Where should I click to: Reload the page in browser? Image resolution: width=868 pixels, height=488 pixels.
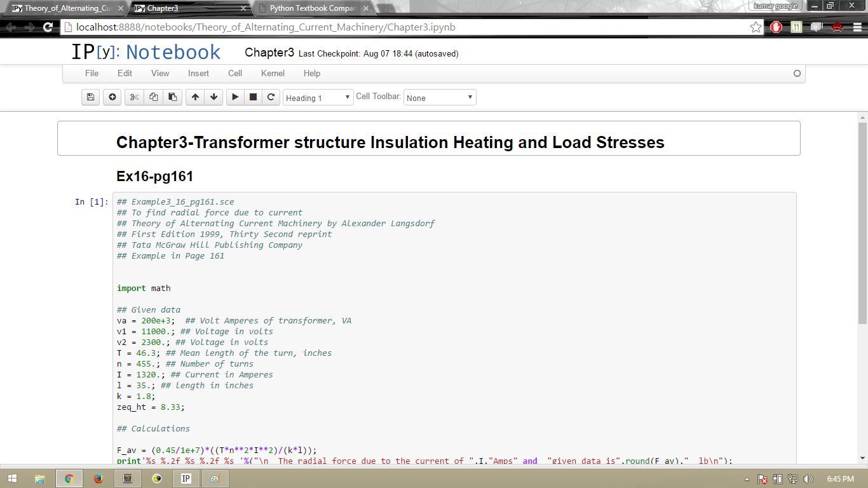click(x=48, y=27)
